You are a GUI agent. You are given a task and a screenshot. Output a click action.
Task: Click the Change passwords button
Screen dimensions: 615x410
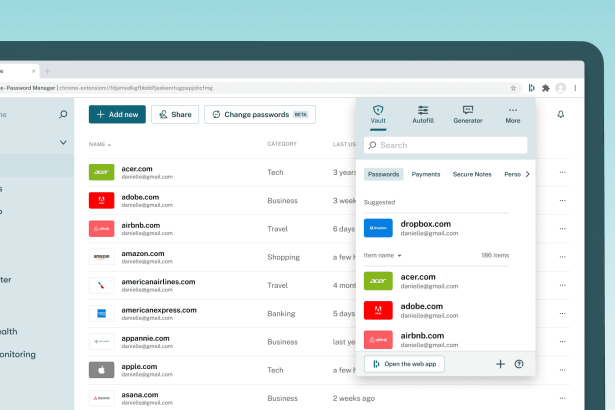click(x=260, y=115)
